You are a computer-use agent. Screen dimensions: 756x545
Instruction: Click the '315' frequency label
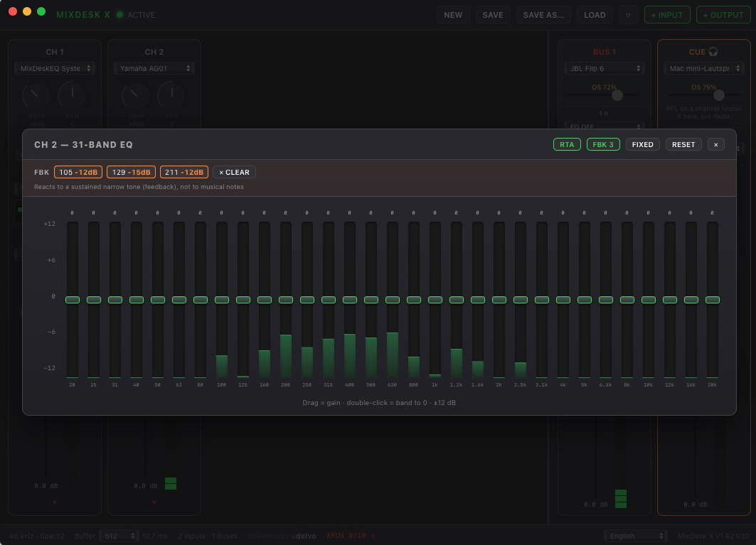[329, 385]
